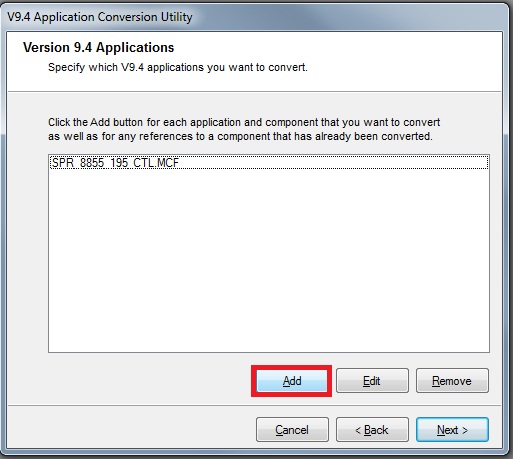Screen dimensions: 513x459
Task: Click the 'Click the Add button' instruction line
Action: pos(244,122)
